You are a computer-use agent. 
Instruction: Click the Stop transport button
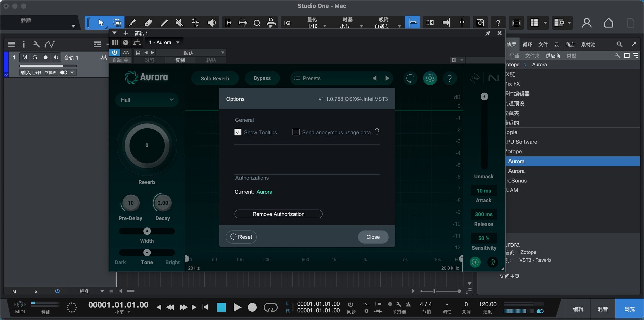point(221,307)
